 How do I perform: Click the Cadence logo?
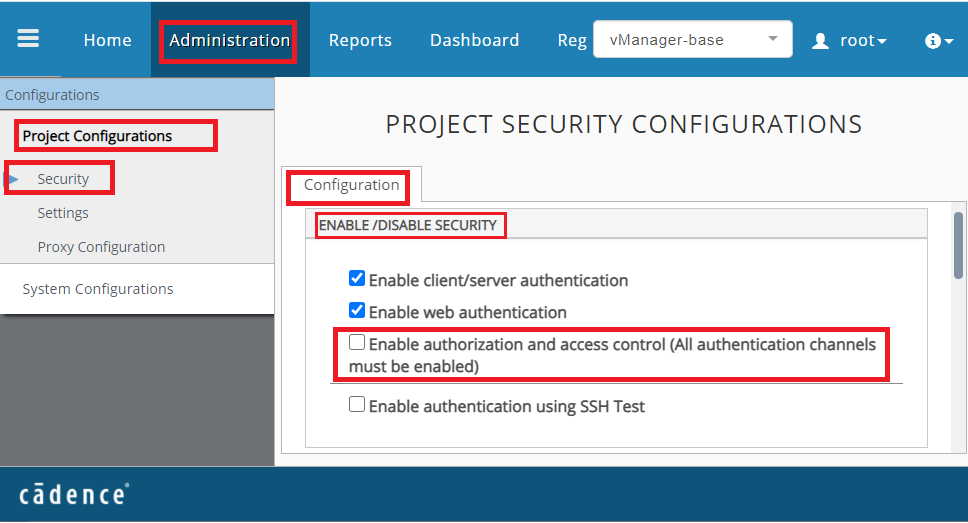(73, 495)
